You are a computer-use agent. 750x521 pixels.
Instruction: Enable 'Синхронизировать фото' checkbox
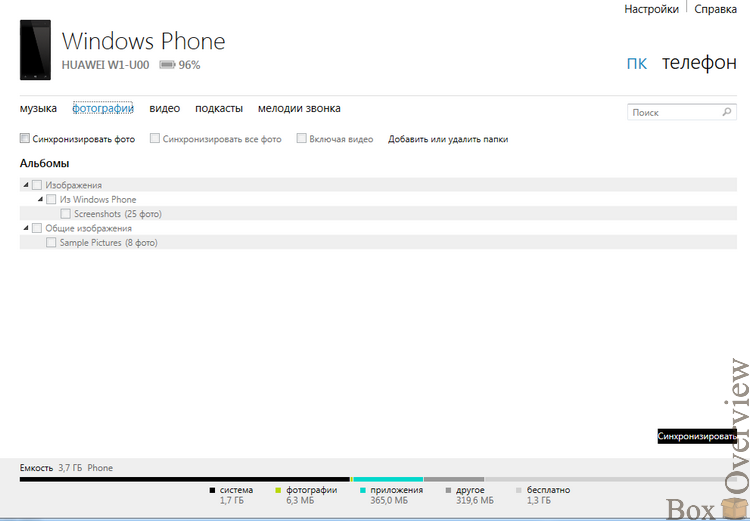(25, 138)
